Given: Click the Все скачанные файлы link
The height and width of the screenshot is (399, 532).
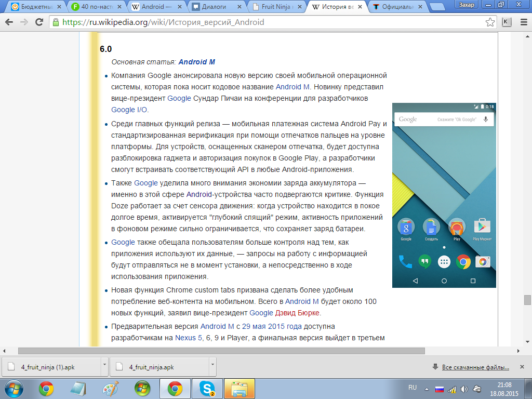Looking at the screenshot, I should point(475,367).
